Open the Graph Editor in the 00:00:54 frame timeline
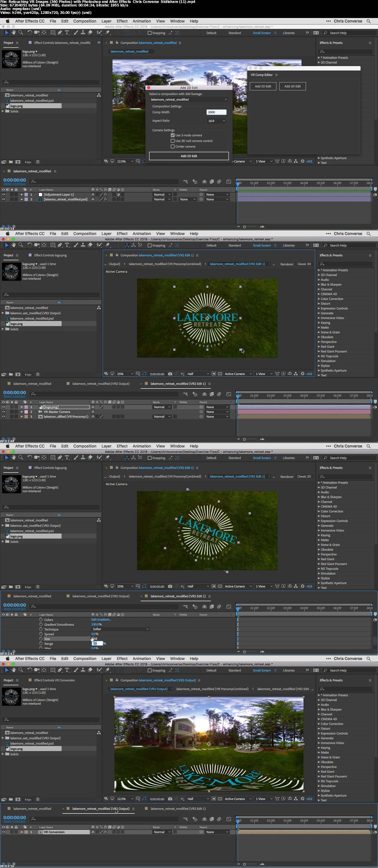 pyautogui.click(x=229, y=182)
